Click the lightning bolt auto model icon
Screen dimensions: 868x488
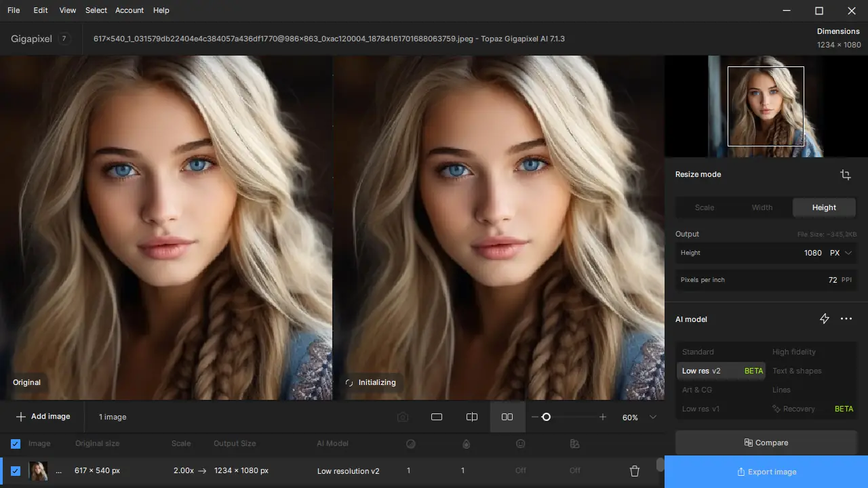[825, 319]
